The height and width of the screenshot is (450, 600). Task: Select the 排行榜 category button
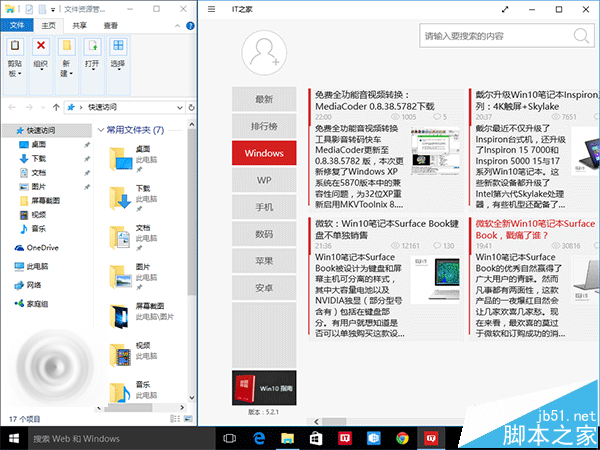[264, 125]
